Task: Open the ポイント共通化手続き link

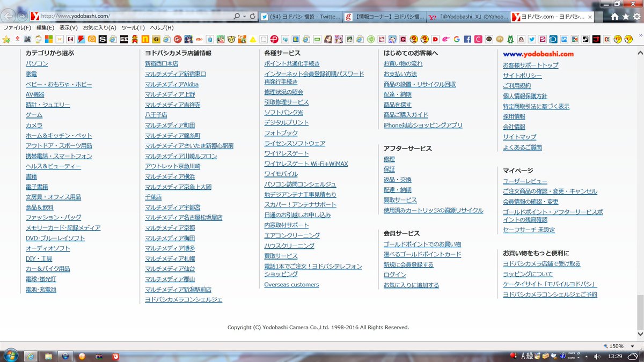Action: pos(292,64)
